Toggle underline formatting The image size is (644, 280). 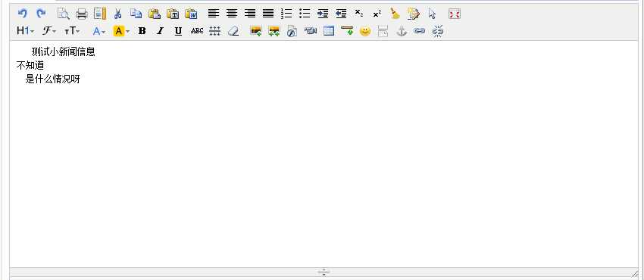pyautogui.click(x=178, y=31)
